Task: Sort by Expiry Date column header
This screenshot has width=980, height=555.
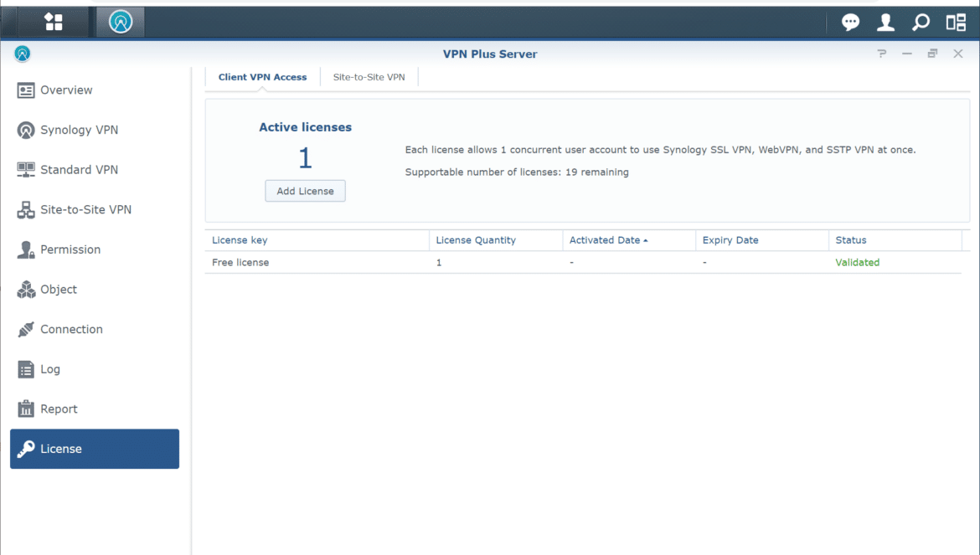Action: point(762,240)
